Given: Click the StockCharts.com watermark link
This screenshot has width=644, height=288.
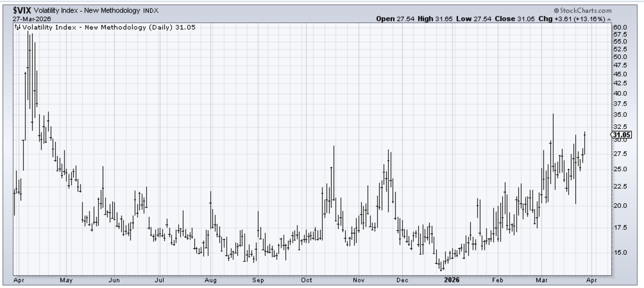Looking at the screenshot, I should [588, 11].
